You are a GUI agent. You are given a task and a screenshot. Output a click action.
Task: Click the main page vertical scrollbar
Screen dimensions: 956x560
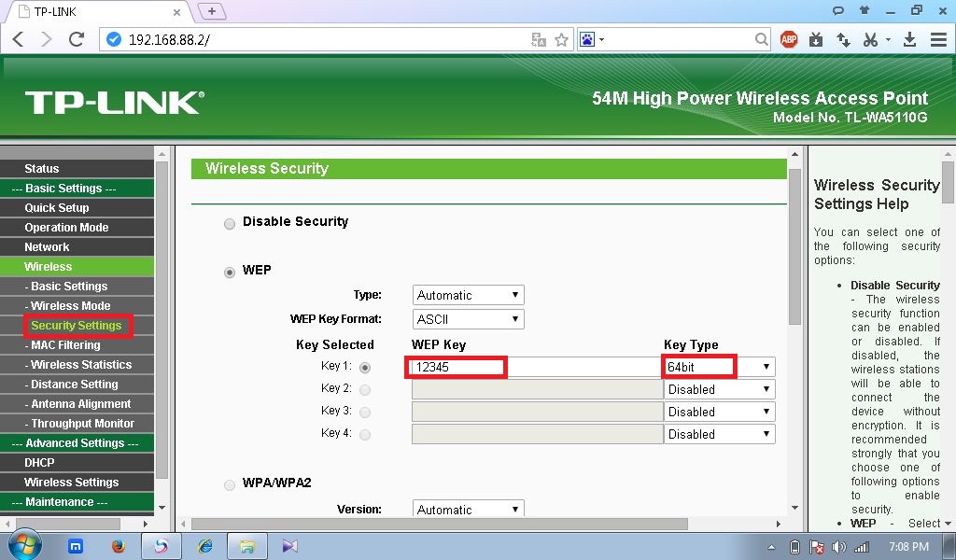point(794,246)
